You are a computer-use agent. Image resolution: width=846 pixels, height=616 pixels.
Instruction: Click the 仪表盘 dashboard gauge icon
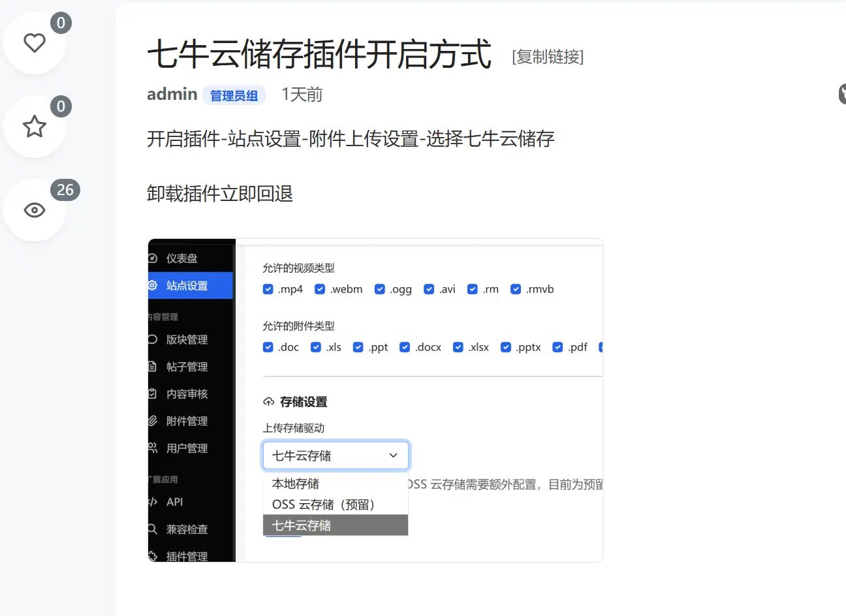coord(153,258)
